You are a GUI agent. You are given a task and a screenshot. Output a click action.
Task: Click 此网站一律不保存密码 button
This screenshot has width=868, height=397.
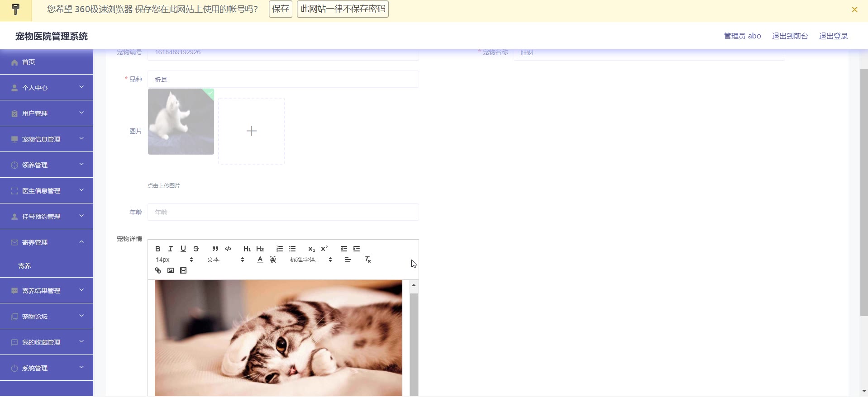point(343,9)
